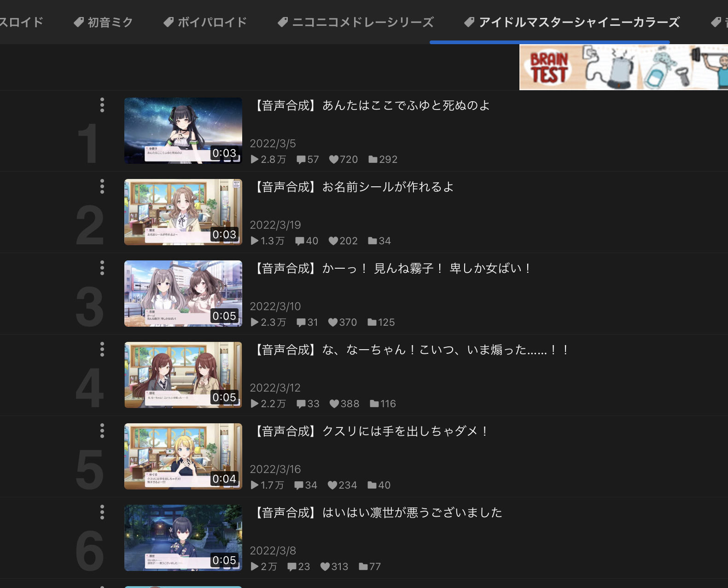This screenshot has height=588, width=728.
Task: Click the tag icon beside ニコニコメドレーシリーズ
Action: click(x=283, y=22)
